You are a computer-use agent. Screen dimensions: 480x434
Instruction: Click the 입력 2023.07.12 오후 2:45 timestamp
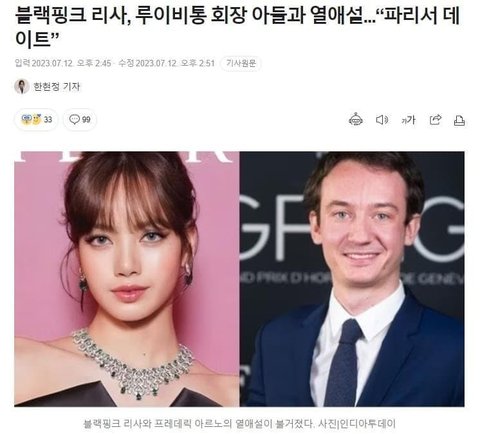click(63, 63)
